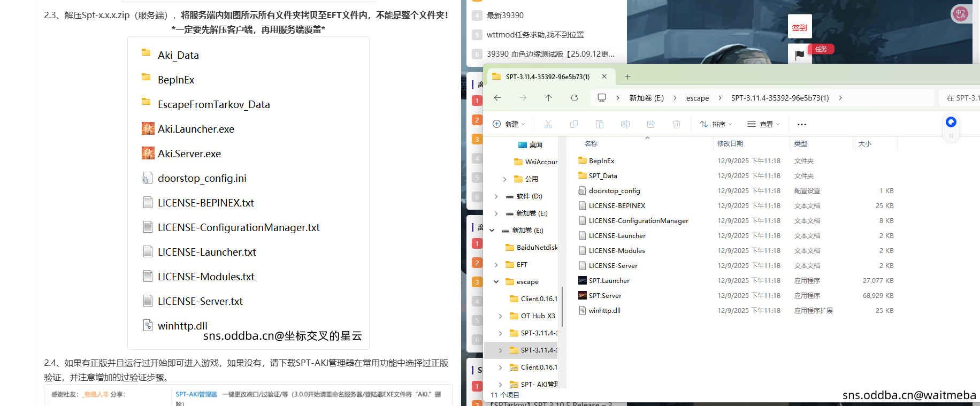Image resolution: width=980 pixels, height=406 pixels.
Task: Expand the EFT folder tree node
Action: (496, 265)
